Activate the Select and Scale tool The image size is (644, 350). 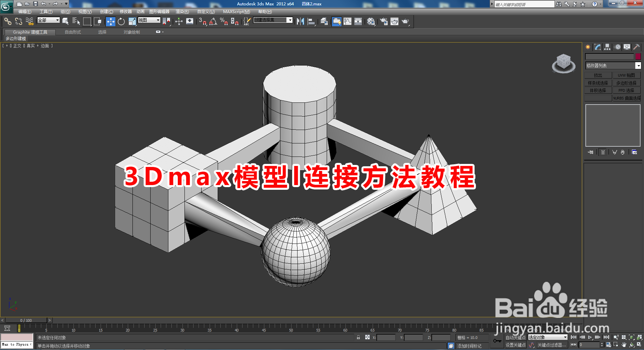pyautogui.click(x=132, y=21)
